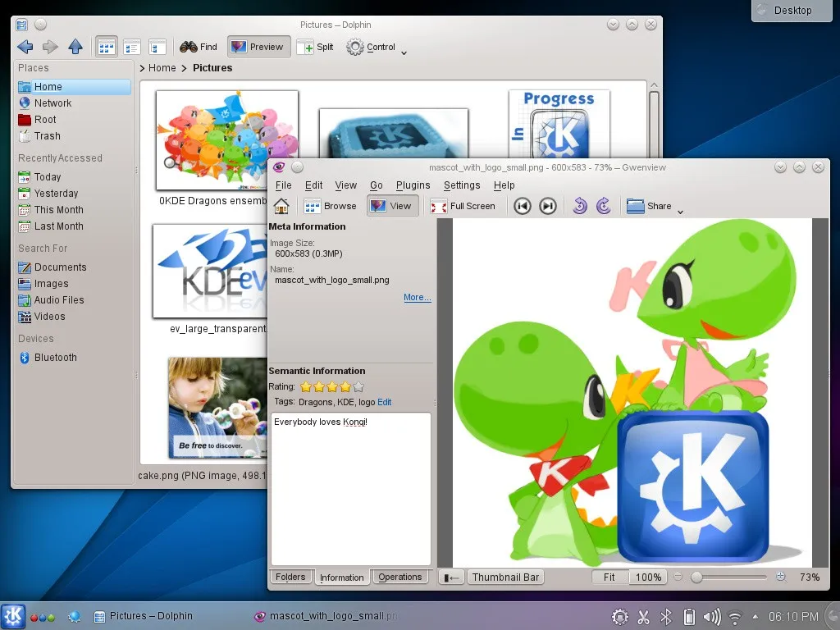Viewport: 840px width, 630px height.
Task: Switch to the Operations tab
Action: click(x=399, y=577)
